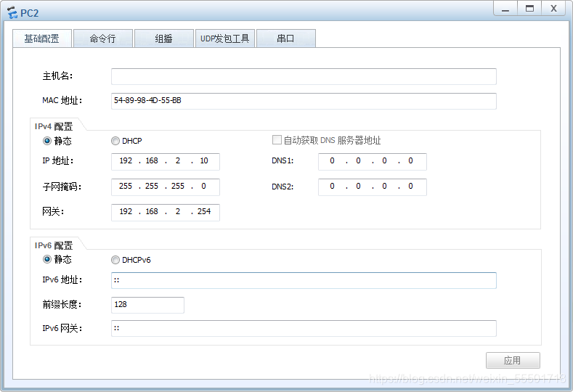Click the DNS1: label
Screen dimensions: 573x392
click(x=283, y=160)
